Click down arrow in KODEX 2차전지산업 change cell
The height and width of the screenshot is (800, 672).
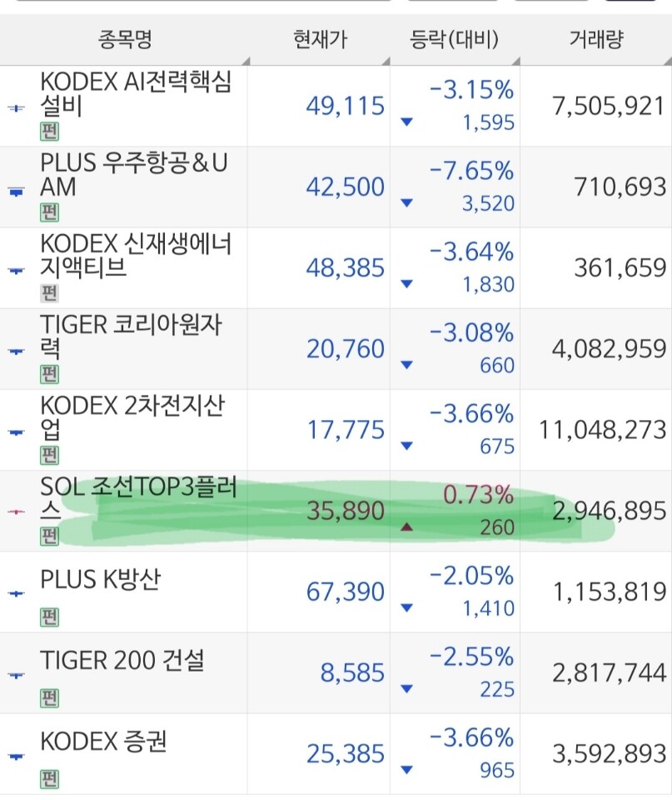[x=406, y=446]
